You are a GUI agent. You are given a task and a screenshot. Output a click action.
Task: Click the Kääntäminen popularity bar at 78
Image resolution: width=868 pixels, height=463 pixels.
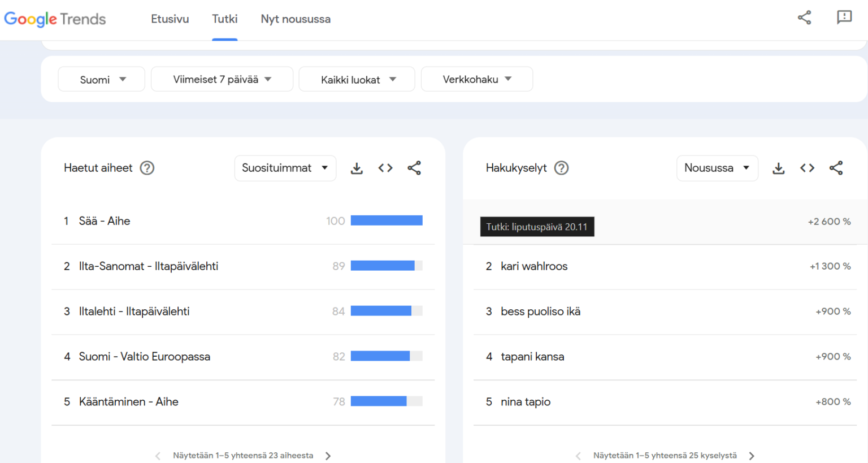tap(387, 401)
